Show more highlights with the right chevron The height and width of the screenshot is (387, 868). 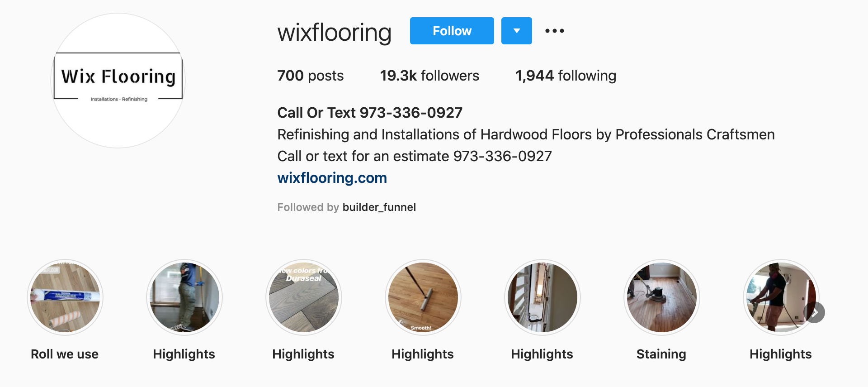815,312
